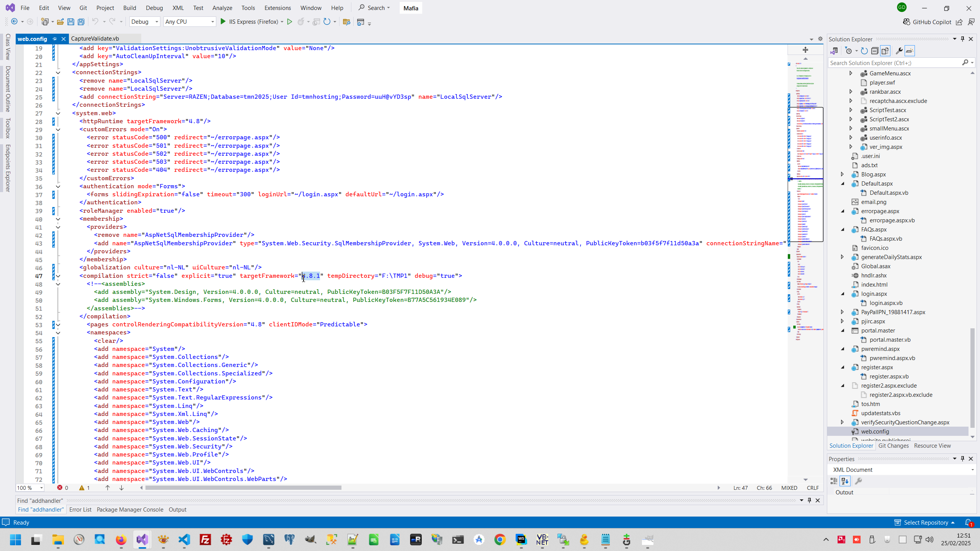Click Select Repository in status bar

925,523
